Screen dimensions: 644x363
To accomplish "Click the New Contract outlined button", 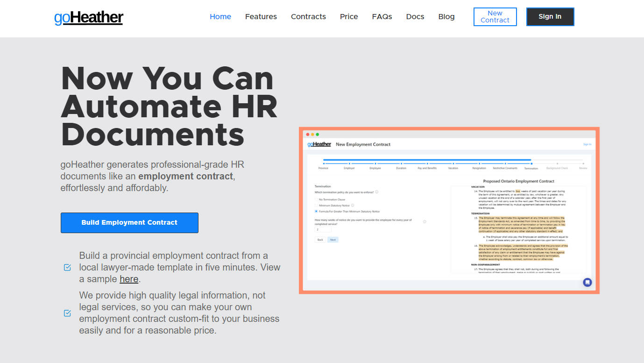I will click(495, 17).
